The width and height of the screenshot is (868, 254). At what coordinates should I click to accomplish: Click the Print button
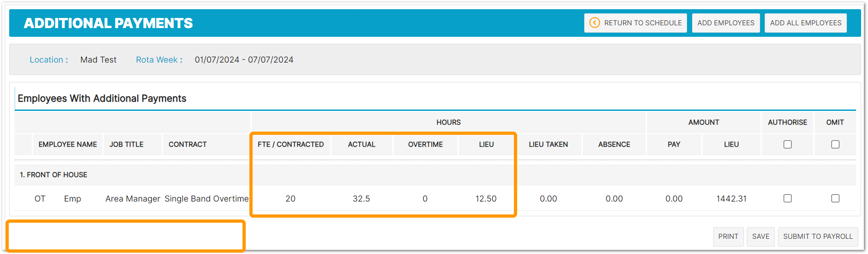coord(728,237)
